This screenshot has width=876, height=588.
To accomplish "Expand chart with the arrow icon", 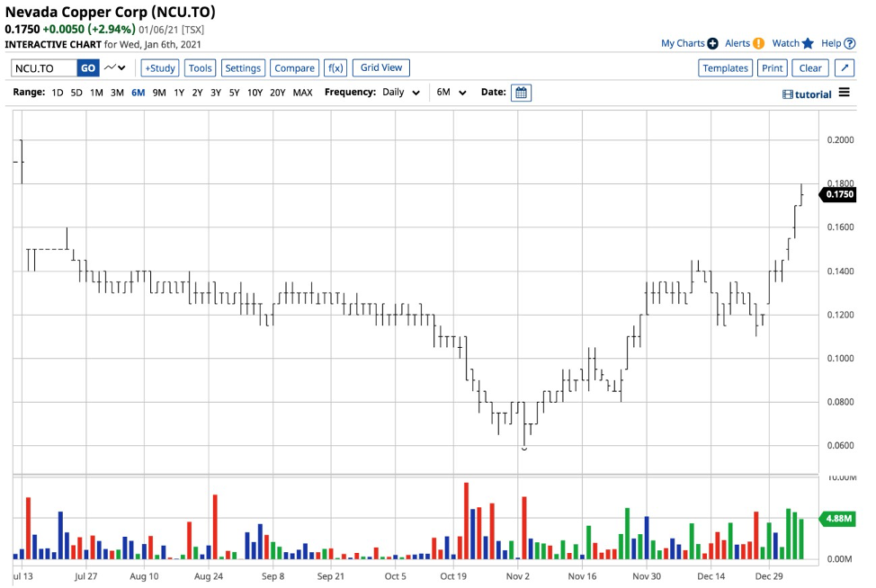I will (x=845, y=68).
